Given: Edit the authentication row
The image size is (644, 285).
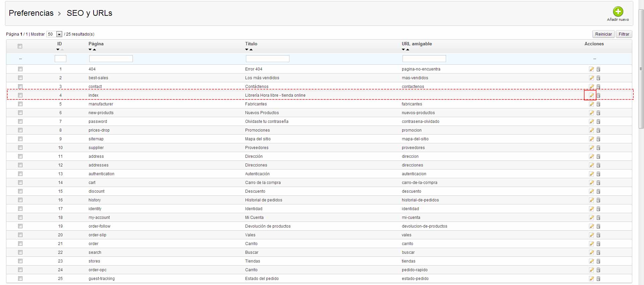Looking at the screenshot, I should (591, 174).
